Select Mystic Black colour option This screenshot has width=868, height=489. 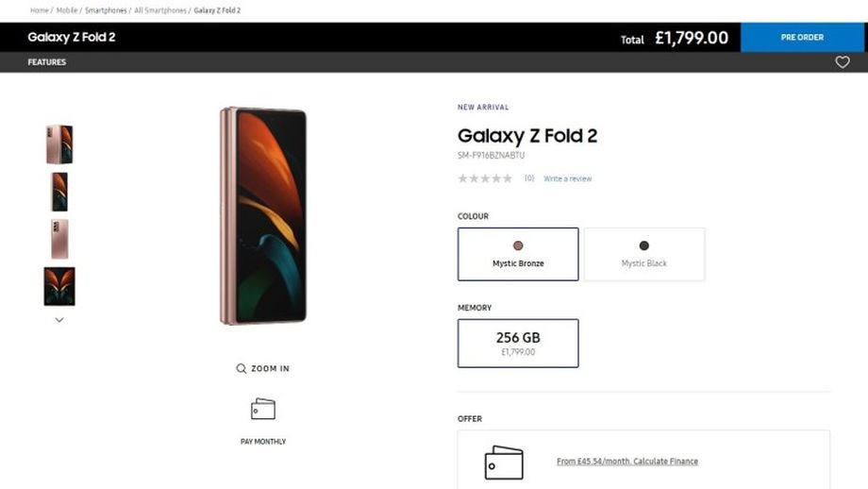click(x=644, y=254)
